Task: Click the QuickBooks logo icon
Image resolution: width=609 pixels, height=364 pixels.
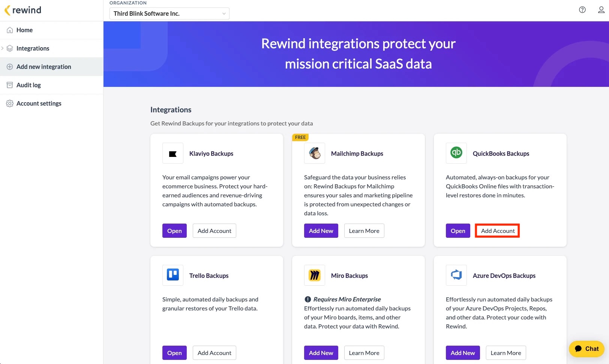Action: point(456,153)
